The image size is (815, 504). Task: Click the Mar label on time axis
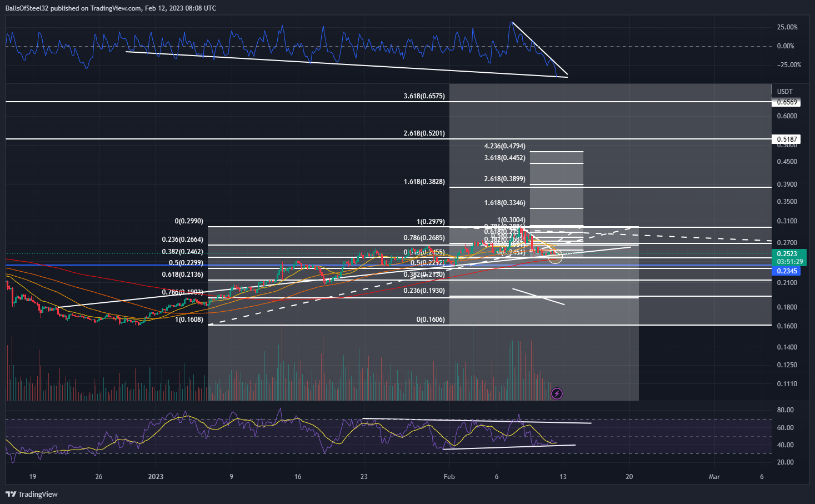714,477
